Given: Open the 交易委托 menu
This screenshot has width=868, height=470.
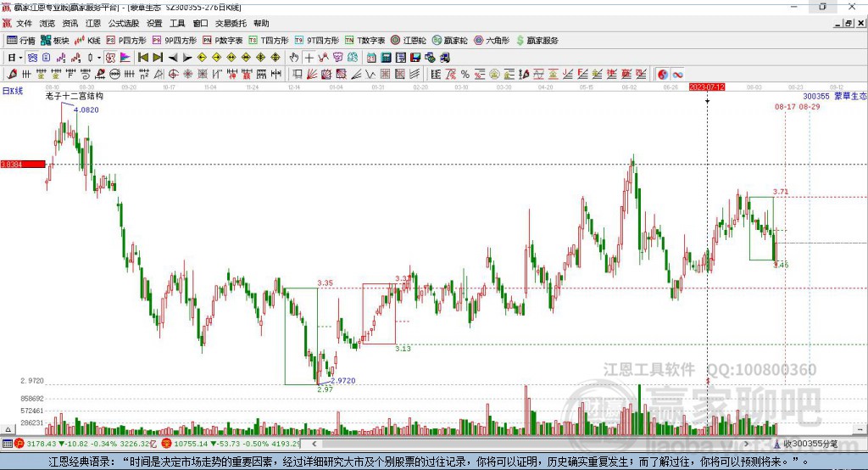Looking at the screenshot, I should point(231,24).
